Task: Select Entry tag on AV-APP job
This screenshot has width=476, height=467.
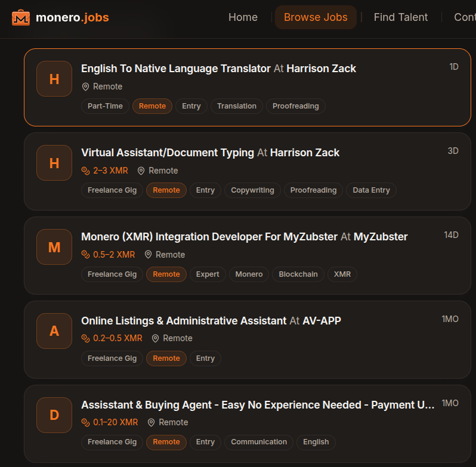Action: coord(205,358)
